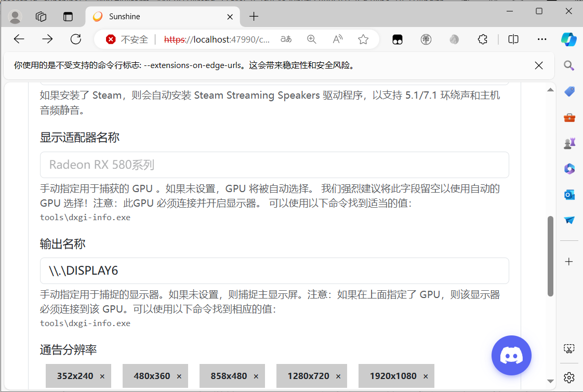Viewport: 583px width, 392px height.
Task: Click the 不安全 security label
Action: [x=134, y=39]
